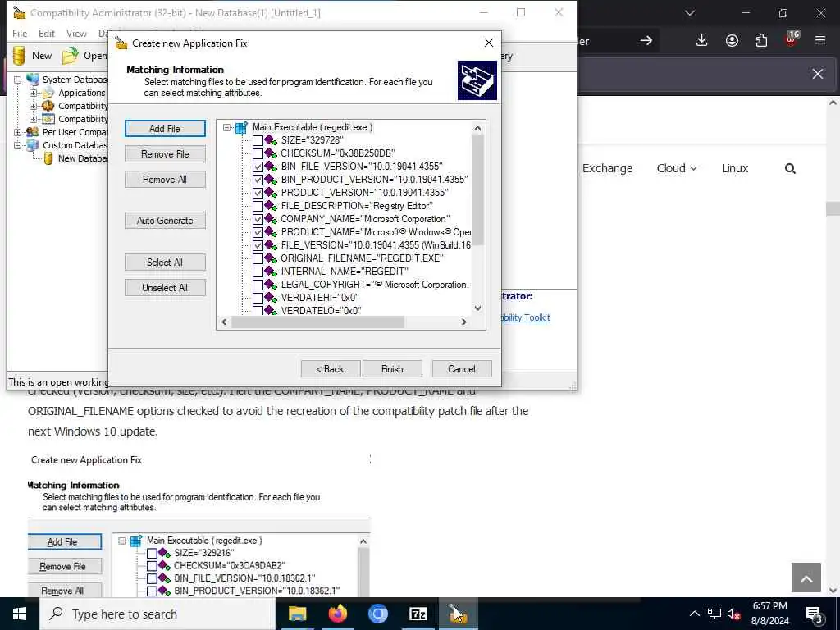This screenshot has width=840, height=630.
Task: Show hidden tray icons chevron
Action: point(694,614)
